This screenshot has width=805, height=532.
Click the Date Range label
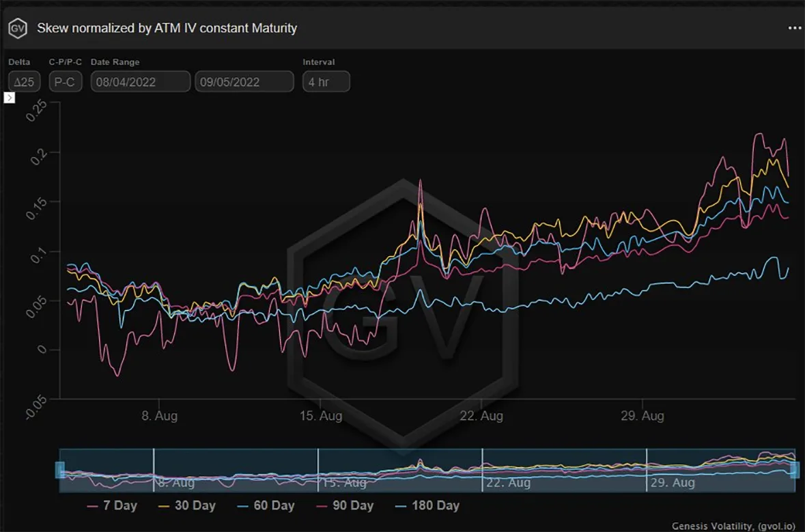115,62
